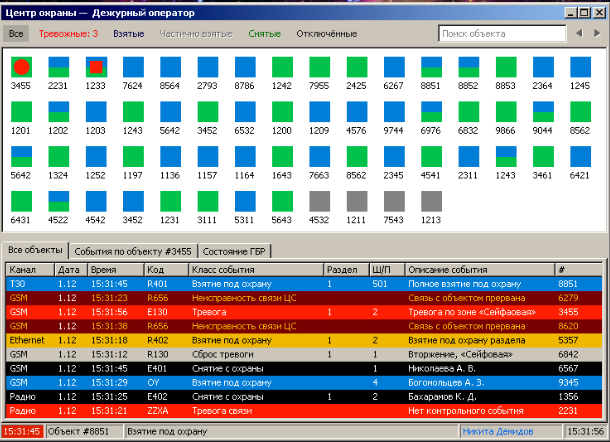Click the 15:31:56 clock in status bar
The image size is (610, 442).
(x=585, y=431)
